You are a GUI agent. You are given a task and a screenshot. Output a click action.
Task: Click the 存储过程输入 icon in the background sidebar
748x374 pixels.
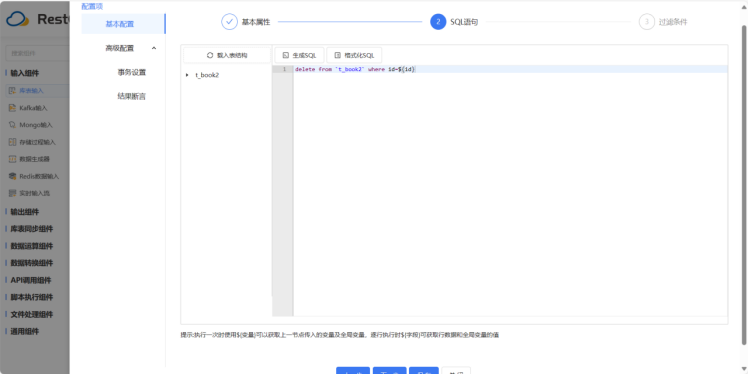click(12, 142)
